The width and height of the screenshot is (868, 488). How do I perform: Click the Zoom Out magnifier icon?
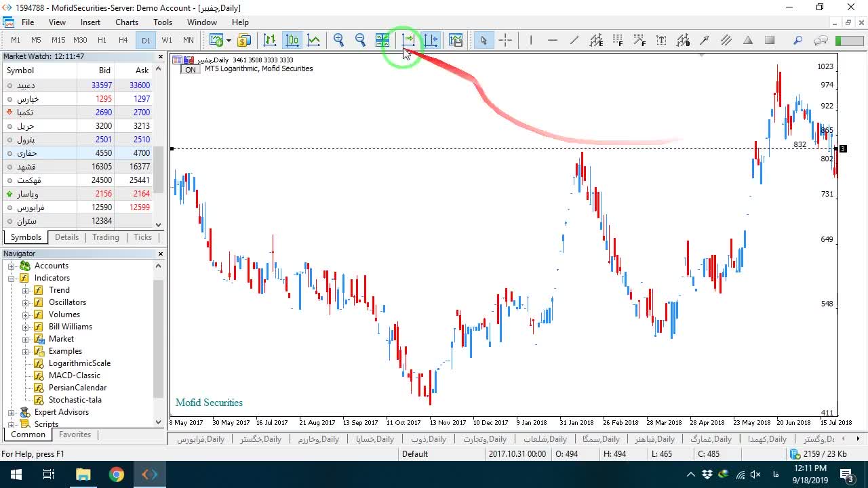pyautogui.click(x=360, y=40)
